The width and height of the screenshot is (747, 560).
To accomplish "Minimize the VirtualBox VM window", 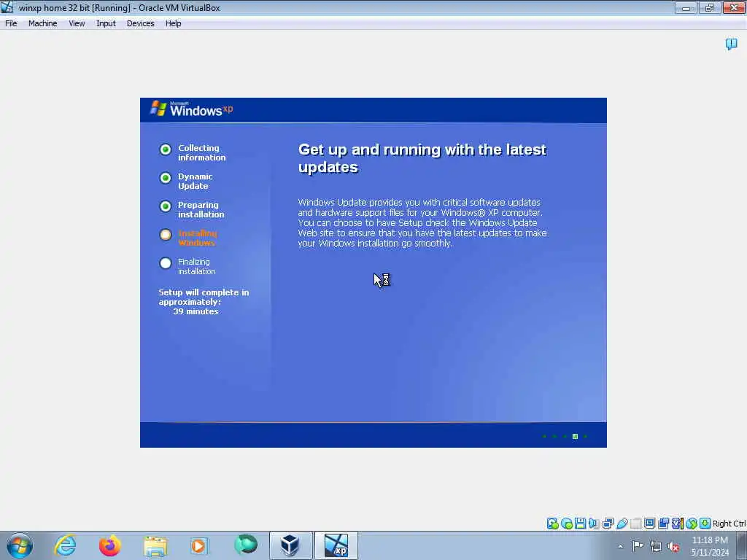I will coord(686,7).
